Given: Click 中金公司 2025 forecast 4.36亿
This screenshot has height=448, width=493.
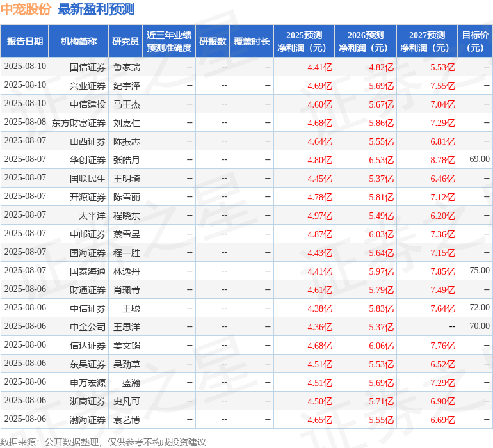Looking at the screenshot, I should click(319, 327).
